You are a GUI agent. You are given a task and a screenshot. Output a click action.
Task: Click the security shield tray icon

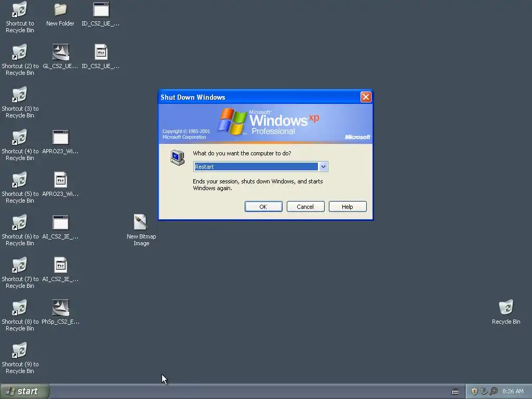(474, 391)
